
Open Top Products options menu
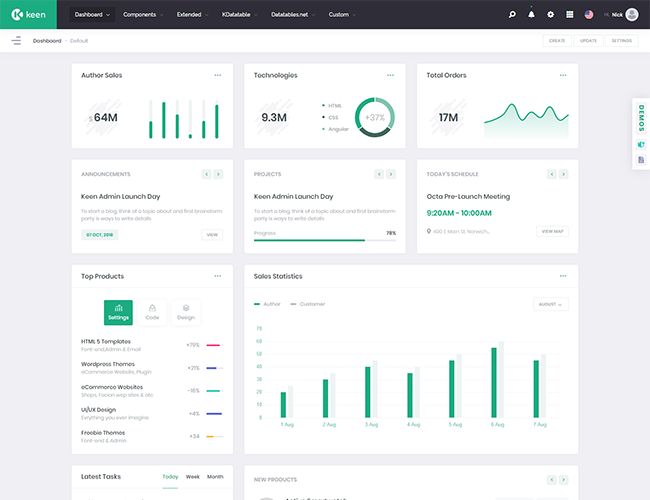218,276
